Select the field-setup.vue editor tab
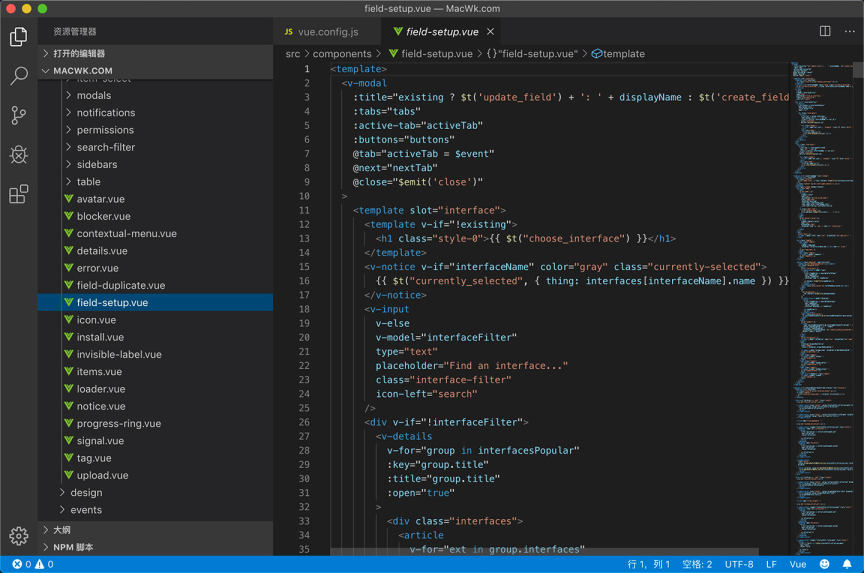 click(441, 32)
